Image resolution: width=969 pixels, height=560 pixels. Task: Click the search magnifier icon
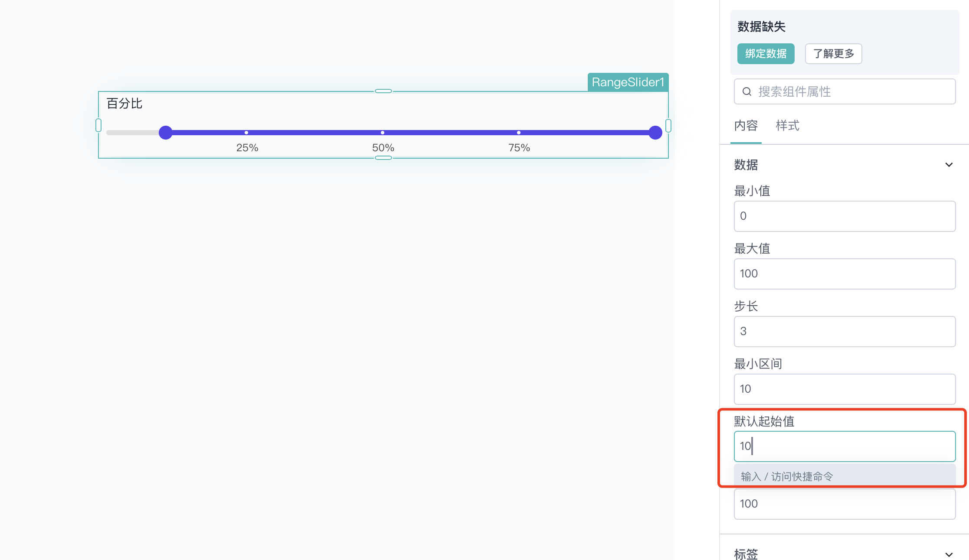tap(746, 91)
